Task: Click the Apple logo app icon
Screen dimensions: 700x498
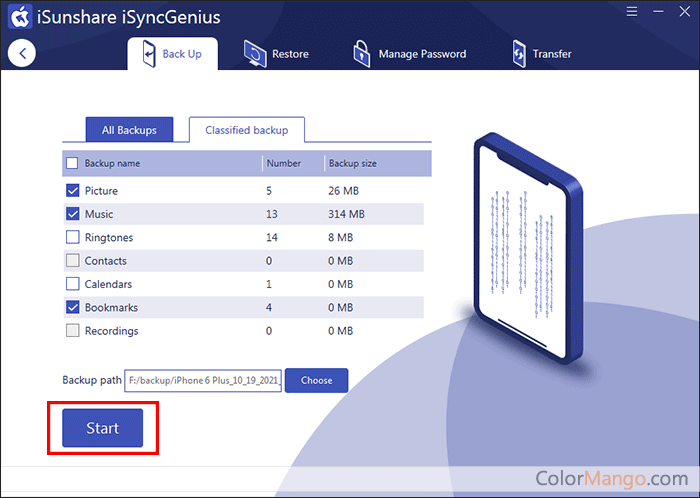Action: click(x=18, y=16)
